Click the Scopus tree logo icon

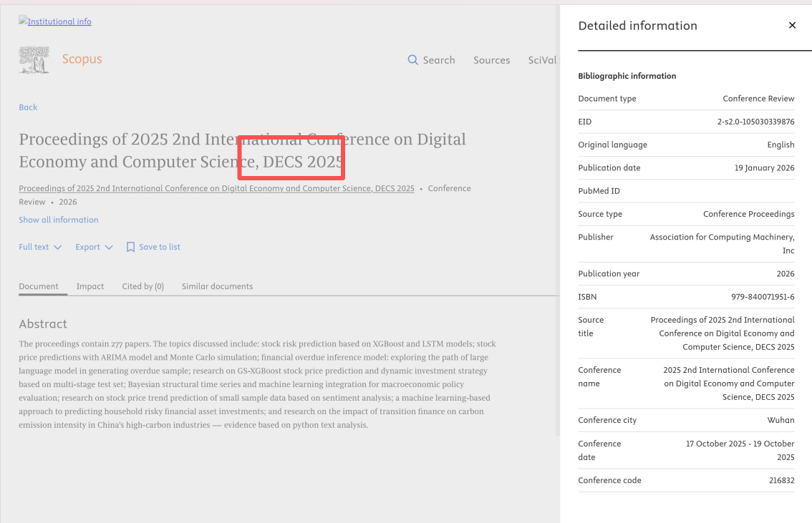[x=34, y=59]
